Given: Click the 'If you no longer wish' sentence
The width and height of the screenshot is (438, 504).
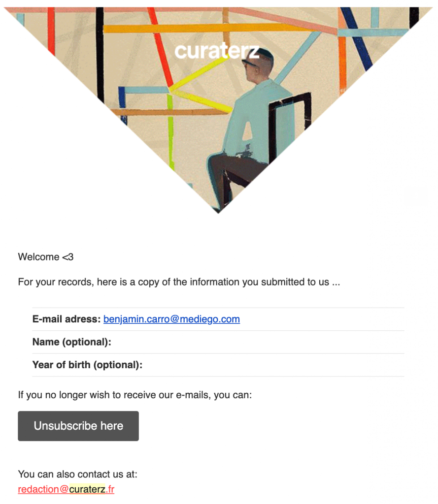Looking at the screenshot, I should (x=135, y=394).
